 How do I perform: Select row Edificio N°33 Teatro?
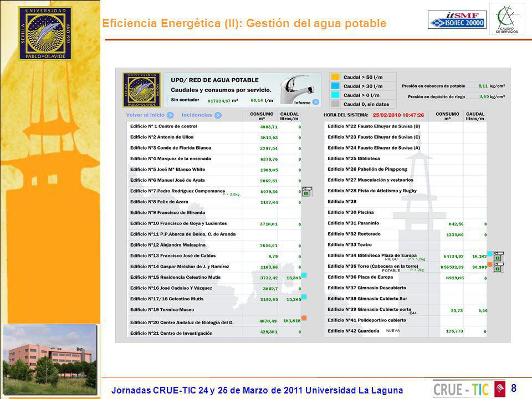406,245
